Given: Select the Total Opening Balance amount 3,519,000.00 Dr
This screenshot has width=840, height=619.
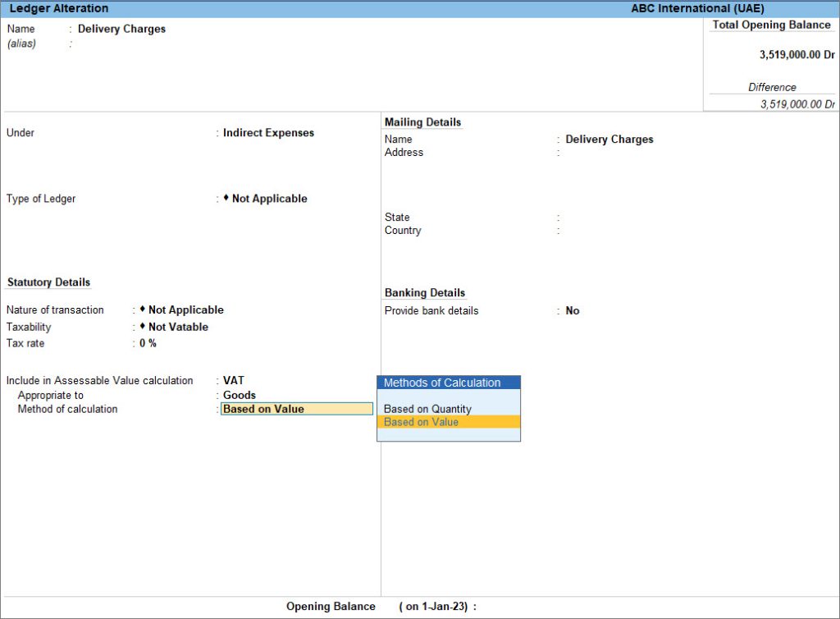Looking at the screenshot, I should coord(790,53).
